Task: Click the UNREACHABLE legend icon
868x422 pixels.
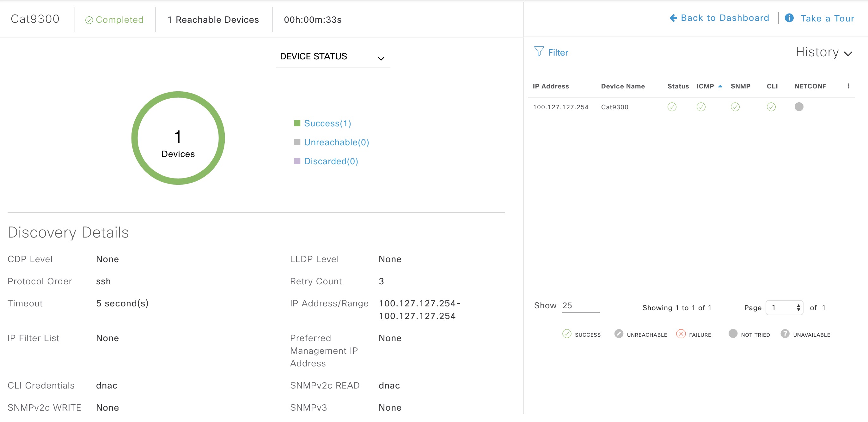Action: pos(619,334)
